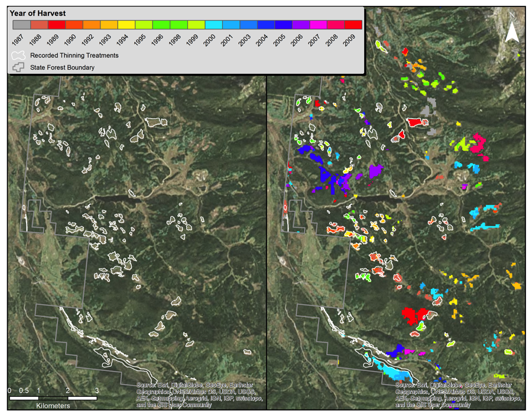Image resolution: width=532 pixels, height=417 pixels.
Task: Click the 1989 year label
Action: (53, 40)
